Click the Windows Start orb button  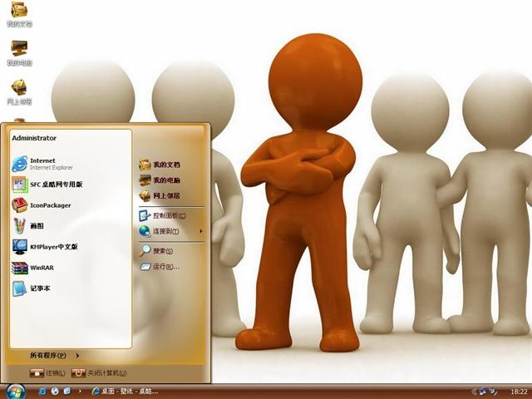point(15,391)
